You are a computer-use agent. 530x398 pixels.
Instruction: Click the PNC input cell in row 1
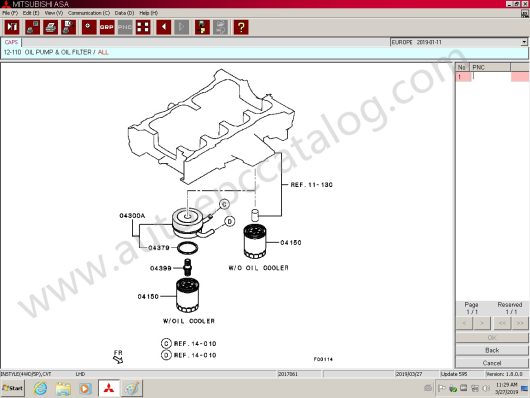(491, 77)
